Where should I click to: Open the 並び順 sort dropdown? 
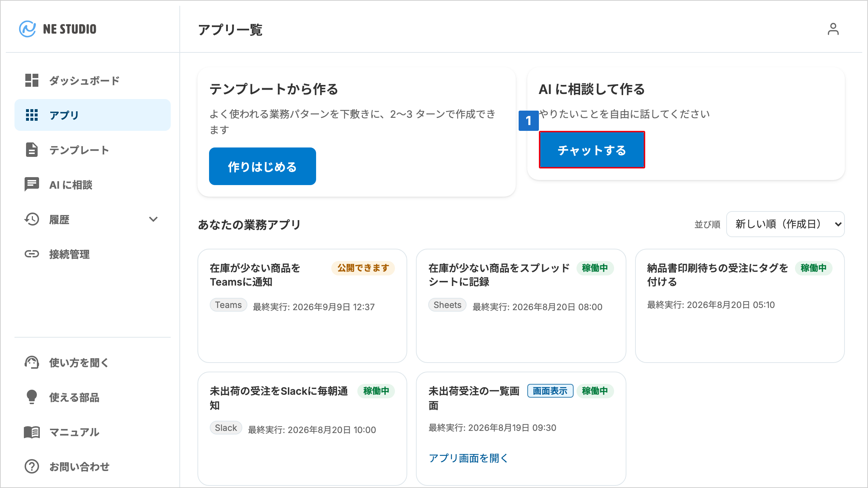pos(785,224)
